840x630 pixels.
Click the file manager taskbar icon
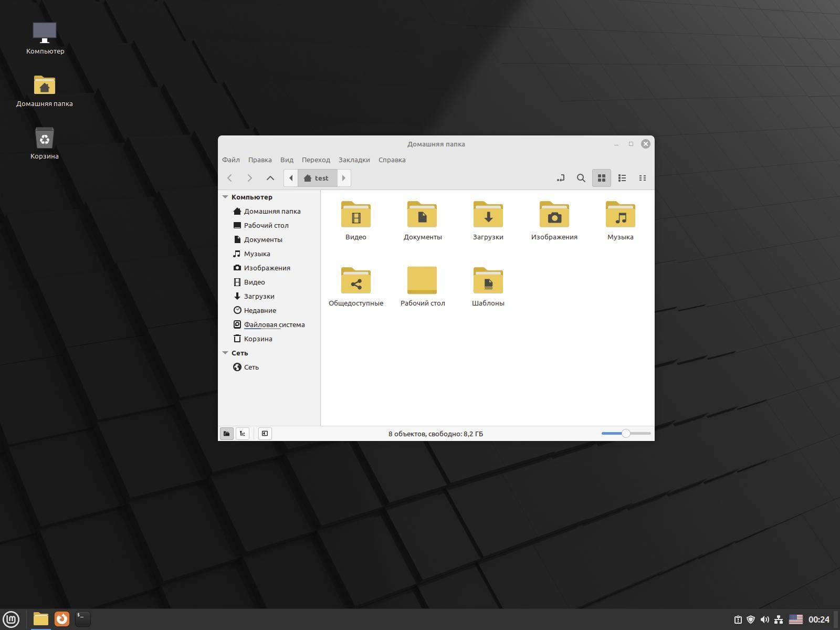pos(41,619)
